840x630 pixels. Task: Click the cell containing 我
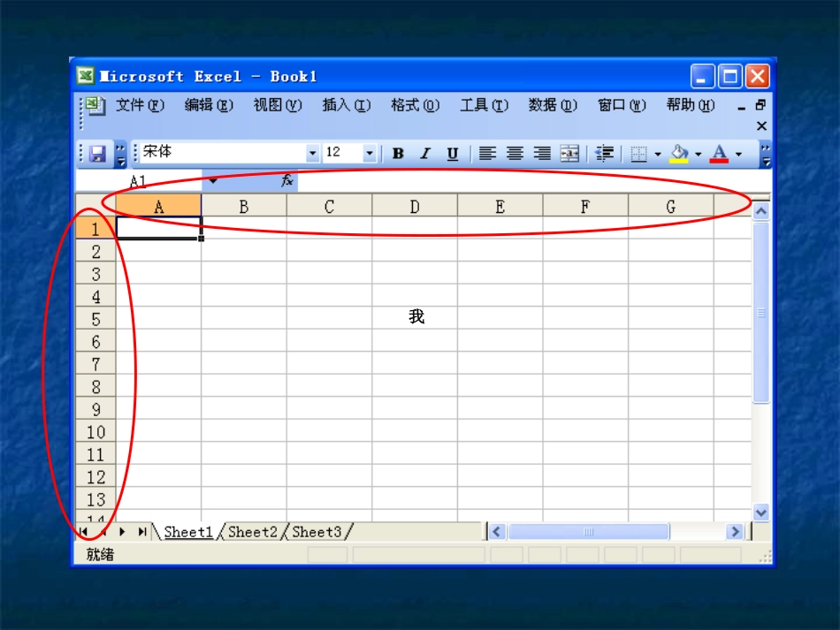[415, 318]
